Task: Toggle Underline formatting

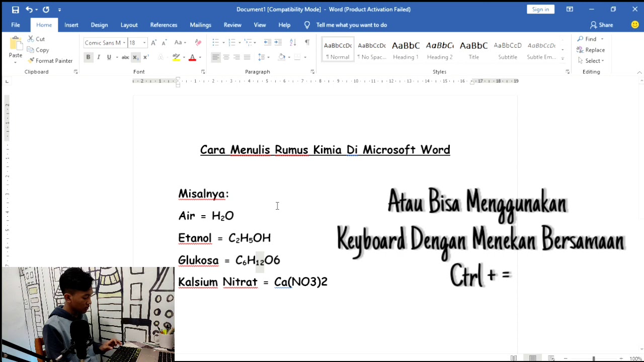Action: [109, 57]
